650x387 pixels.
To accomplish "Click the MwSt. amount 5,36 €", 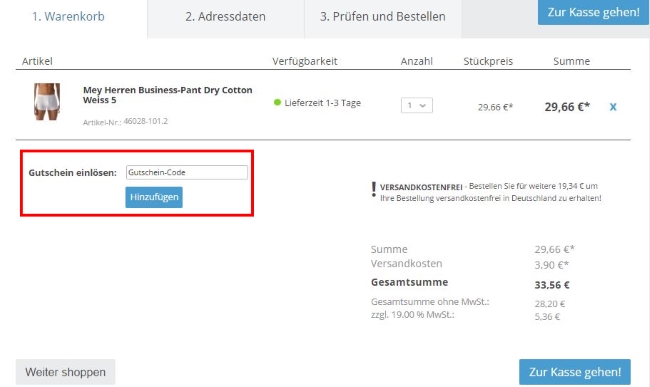I will (547, 317).
